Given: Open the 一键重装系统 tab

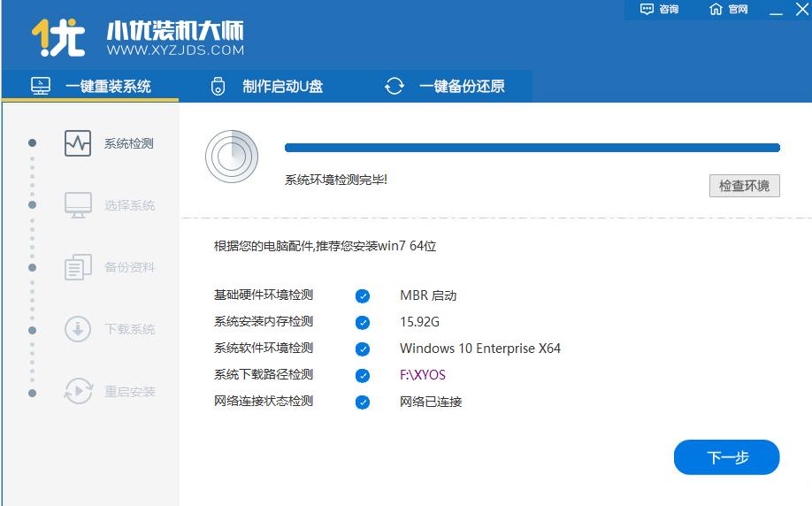Looking at the screenshot, I should click(90, 86).
